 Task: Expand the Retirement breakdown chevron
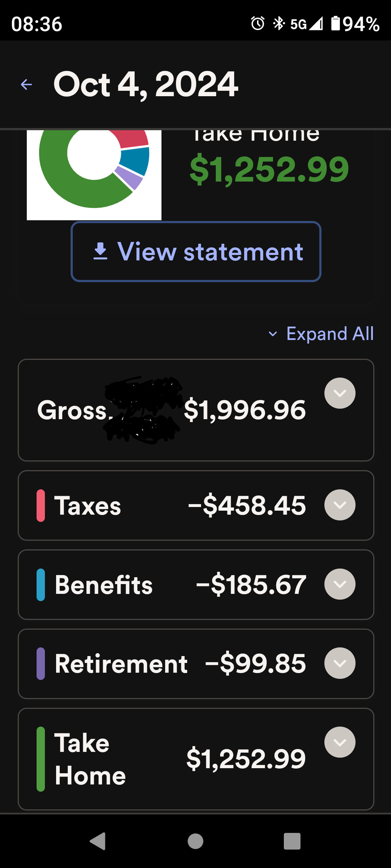coord(340,663)
